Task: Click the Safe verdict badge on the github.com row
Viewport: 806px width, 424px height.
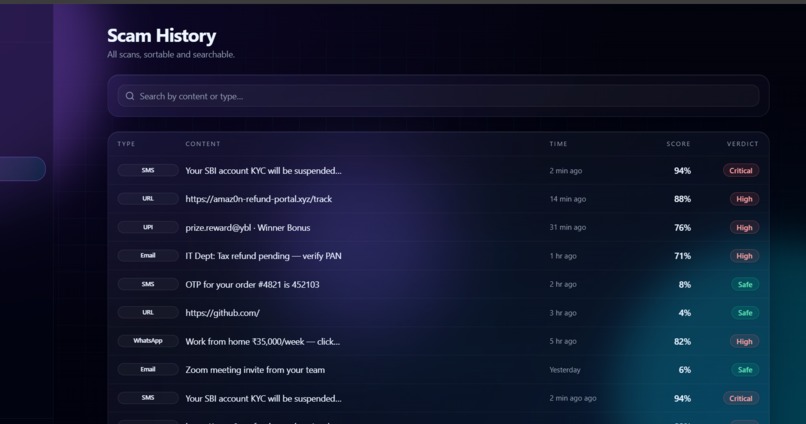Action: [x=745, y=313]
